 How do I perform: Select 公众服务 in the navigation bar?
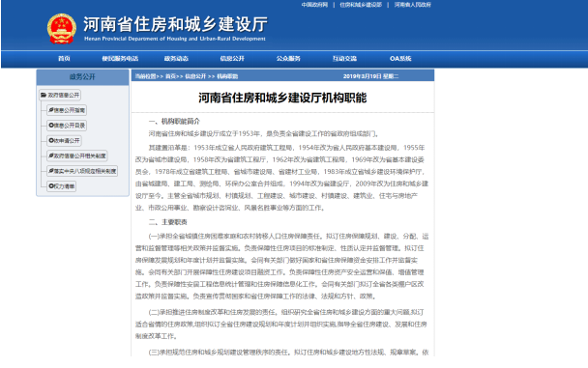(288, 58)
